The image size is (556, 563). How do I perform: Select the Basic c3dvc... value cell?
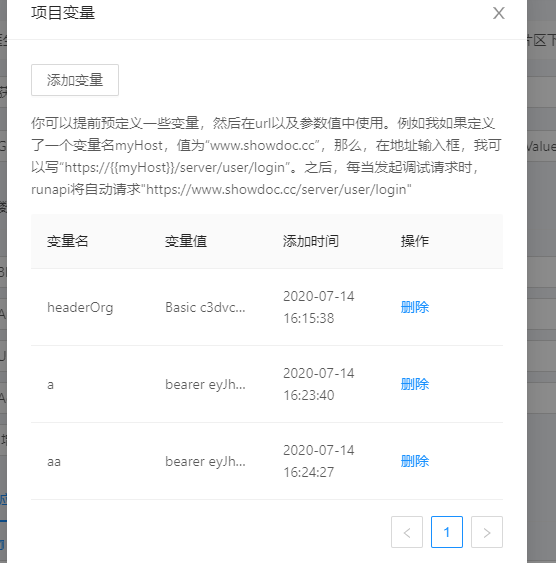205,307
